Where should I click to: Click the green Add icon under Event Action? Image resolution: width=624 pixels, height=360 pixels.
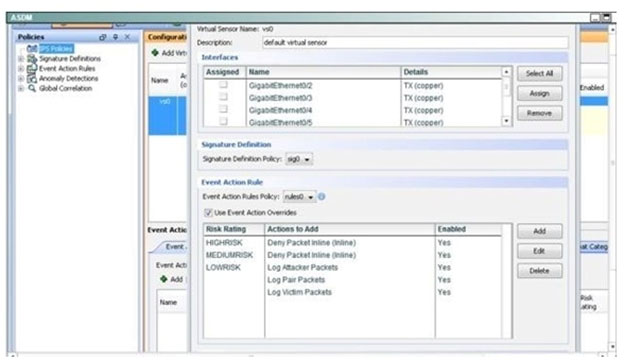coord(163,279)
